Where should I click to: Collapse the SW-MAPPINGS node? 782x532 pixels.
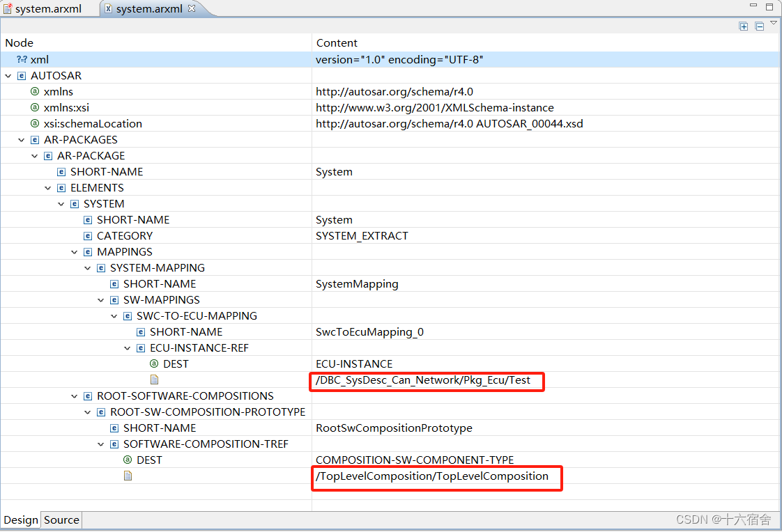(101, 300)
